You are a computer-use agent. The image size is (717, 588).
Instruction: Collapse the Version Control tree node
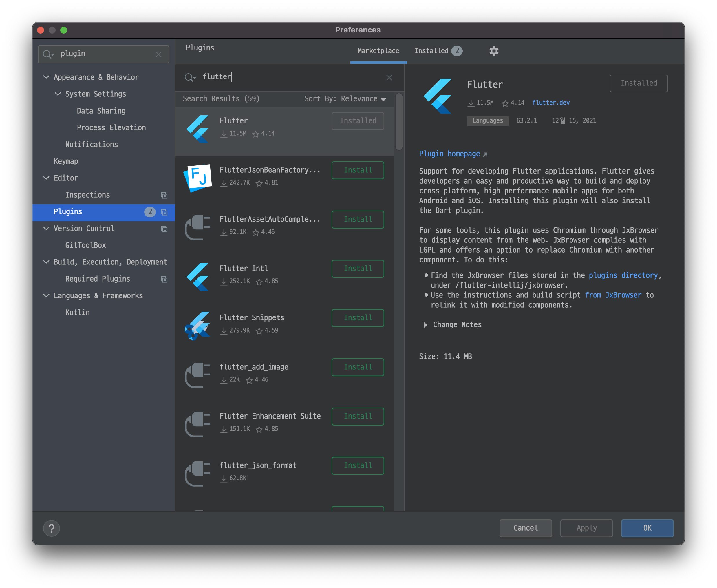tap(46, 228)
